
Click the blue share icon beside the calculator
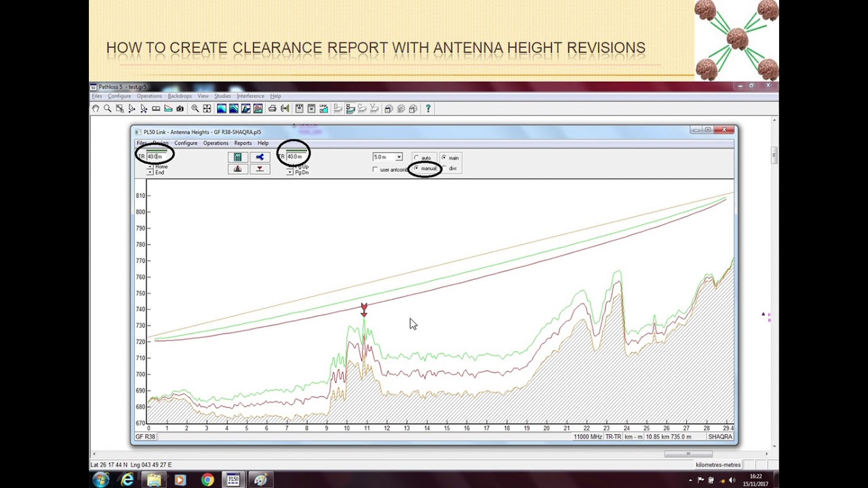(x=260, y=157)
